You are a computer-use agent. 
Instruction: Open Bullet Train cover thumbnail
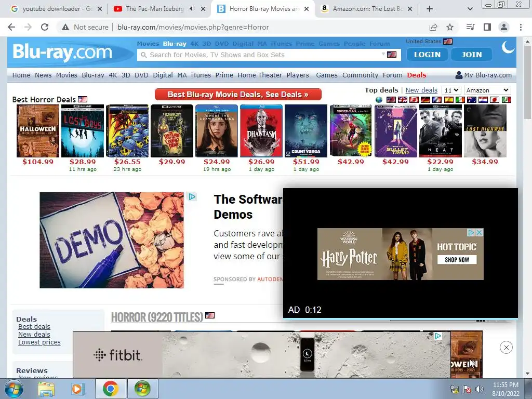(395, 131)
